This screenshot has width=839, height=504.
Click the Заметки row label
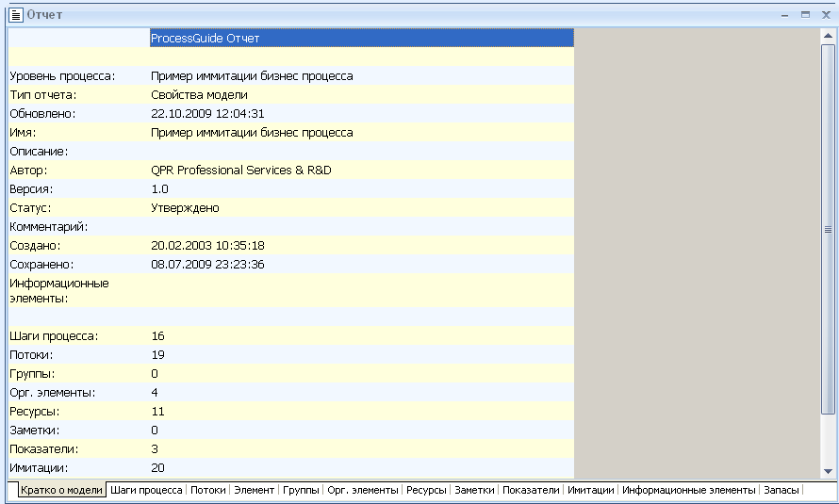(x=35, y=431)
